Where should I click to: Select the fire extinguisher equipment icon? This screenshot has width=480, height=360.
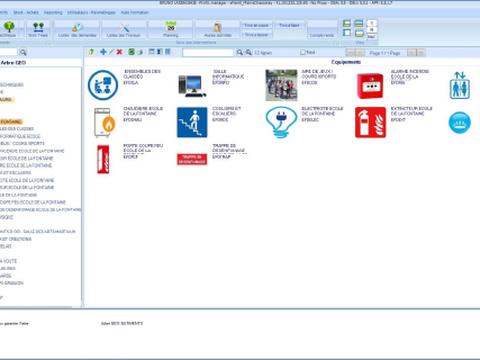click(370, 122)
